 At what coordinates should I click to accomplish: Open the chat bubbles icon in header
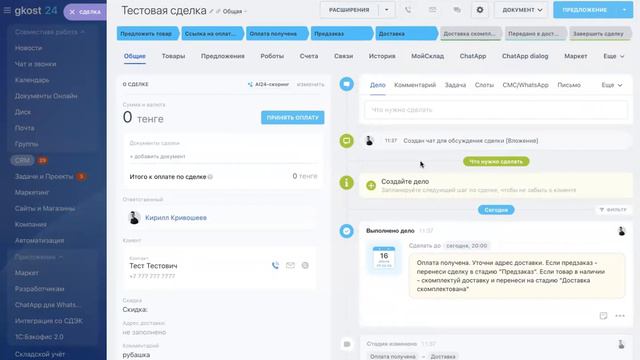(457, 10)
